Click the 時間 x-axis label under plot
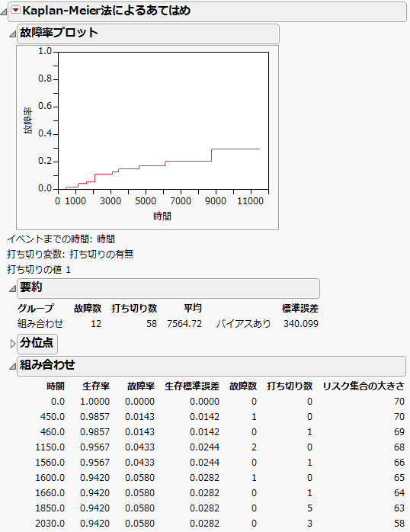 point(162,216)
